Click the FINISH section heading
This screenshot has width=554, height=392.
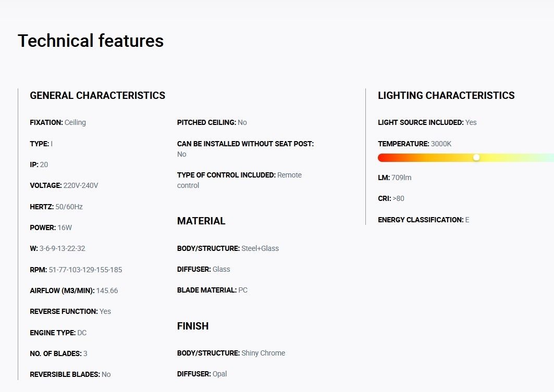(x=193, y=326)
